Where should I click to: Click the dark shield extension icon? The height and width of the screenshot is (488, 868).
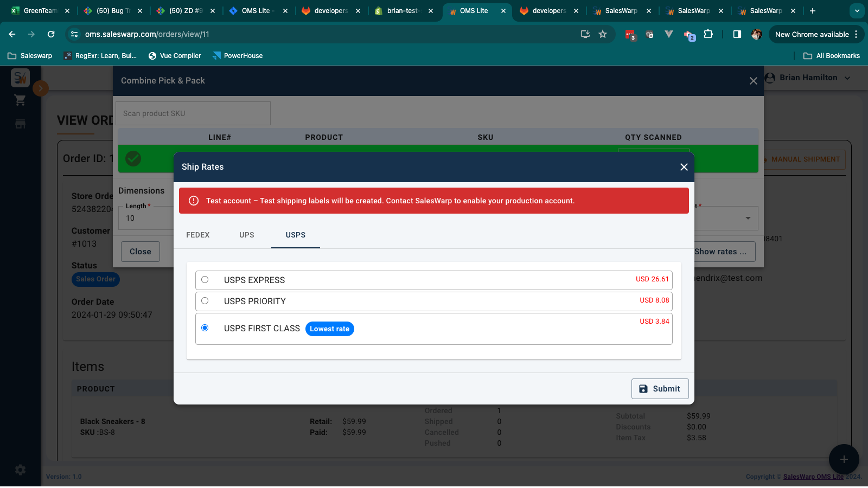click(649, 34)
